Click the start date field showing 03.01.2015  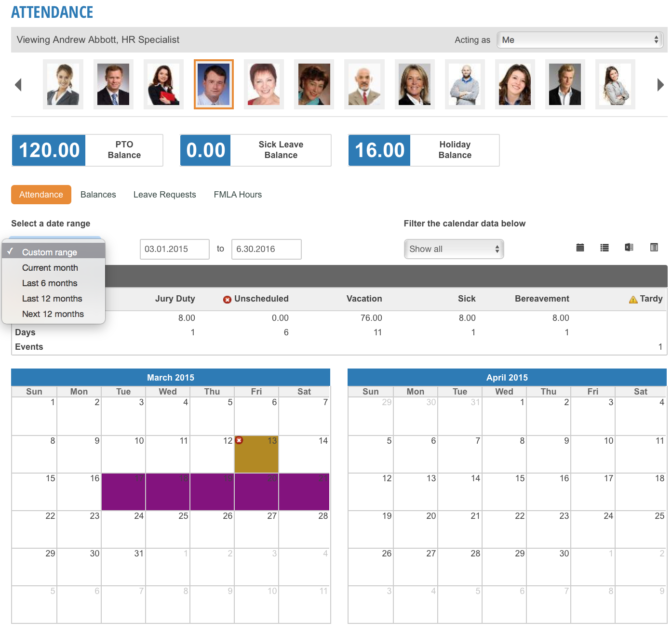point(175,249)
